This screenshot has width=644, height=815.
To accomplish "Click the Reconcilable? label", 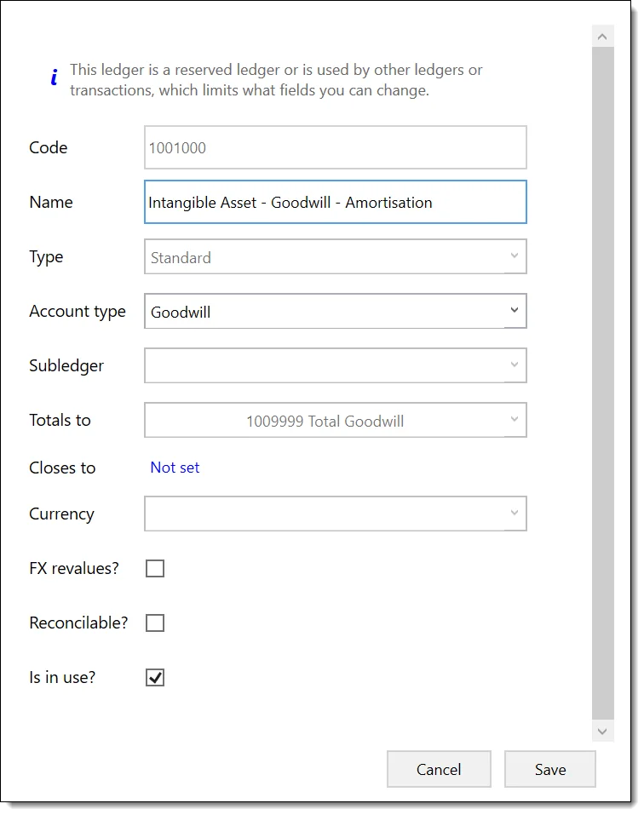I will click(78, 623).
